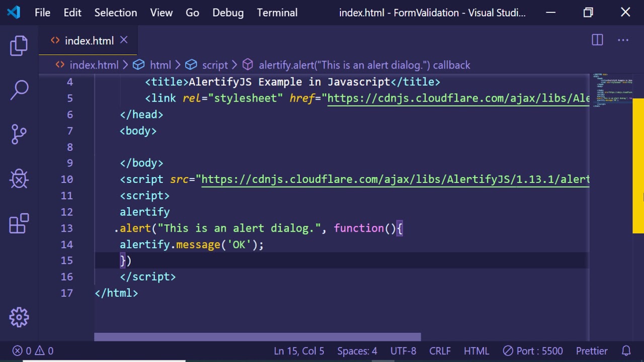Viewport: 644px width, 362px height.
Task: Open the errors and warnings indicator
Action: click(x=33, y=351)
